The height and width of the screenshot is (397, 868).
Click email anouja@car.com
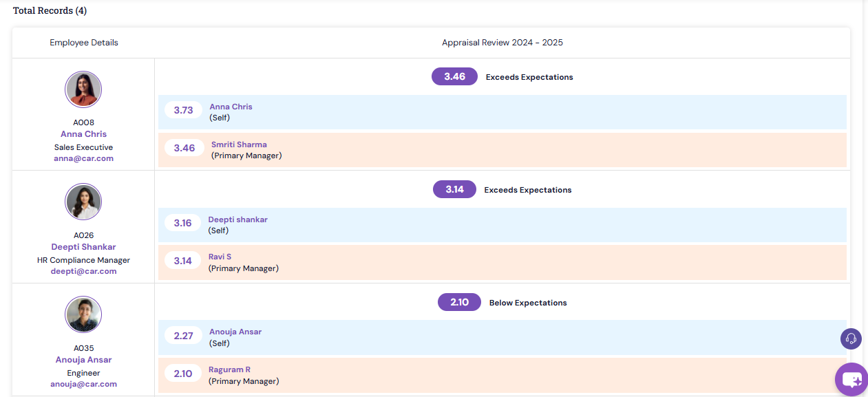(x=83, y=384)
